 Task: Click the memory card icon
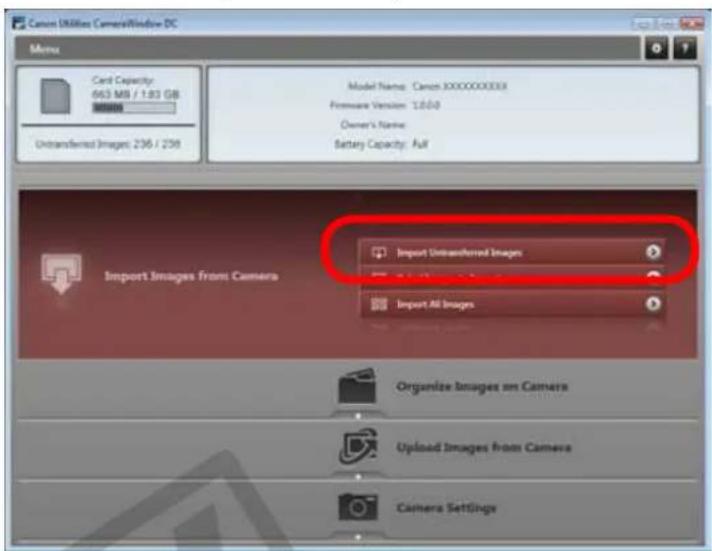pyautogui.click(x=55, y=96)
